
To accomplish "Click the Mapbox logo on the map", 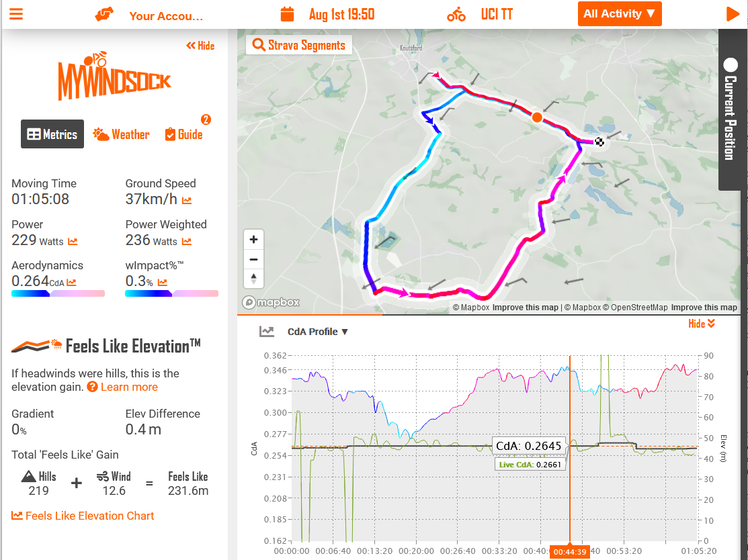I will coord(270,302).
